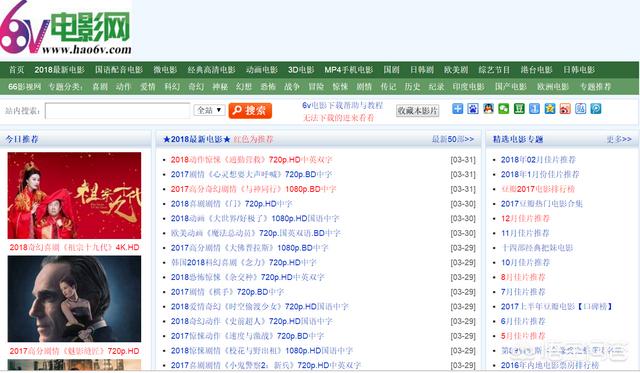Image resolution: width=640 pixels, height=373 pixels.
Task: Click the 更多>> link in 精选电影专题
Action: (619, 139)
